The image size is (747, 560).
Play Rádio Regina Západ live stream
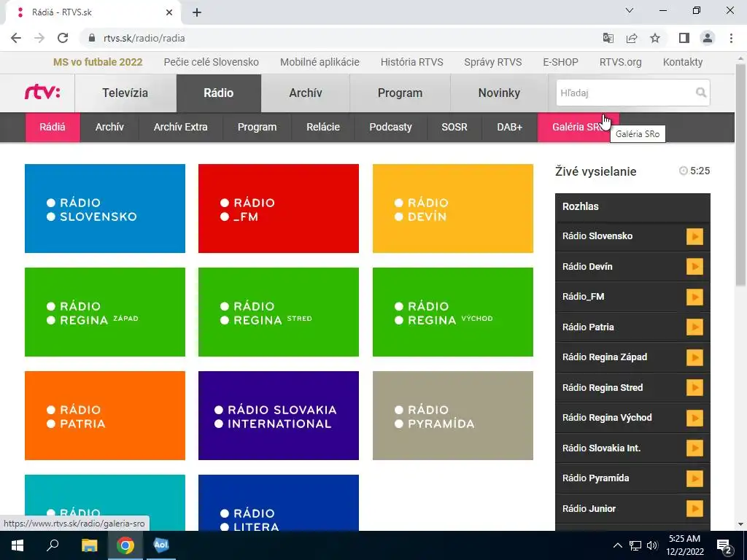point(694,357)
